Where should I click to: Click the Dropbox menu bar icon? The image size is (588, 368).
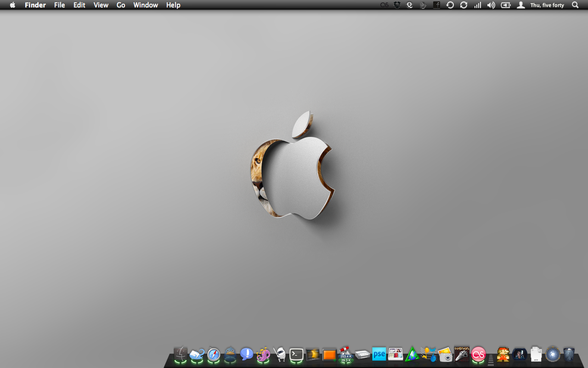tap(397, 5)
